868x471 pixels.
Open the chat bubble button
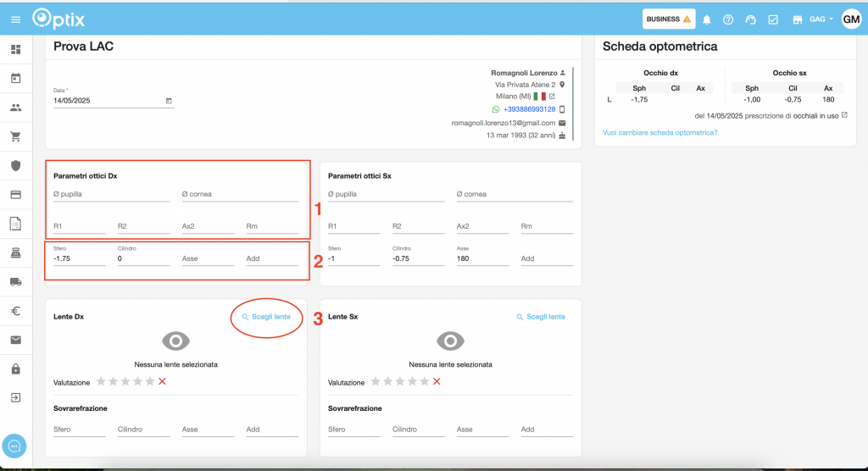click(x=15, y=446)
